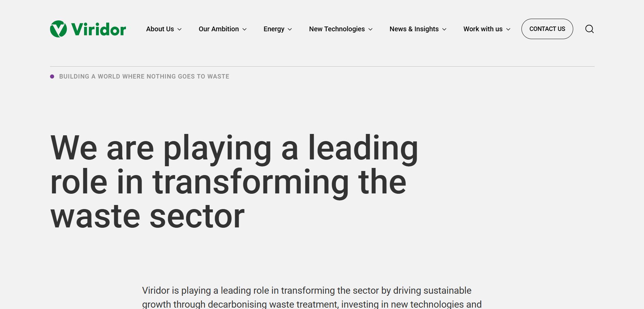Open News & Insights menu
This screenshot has height=309, width=644.
click(x=414, y=29)
